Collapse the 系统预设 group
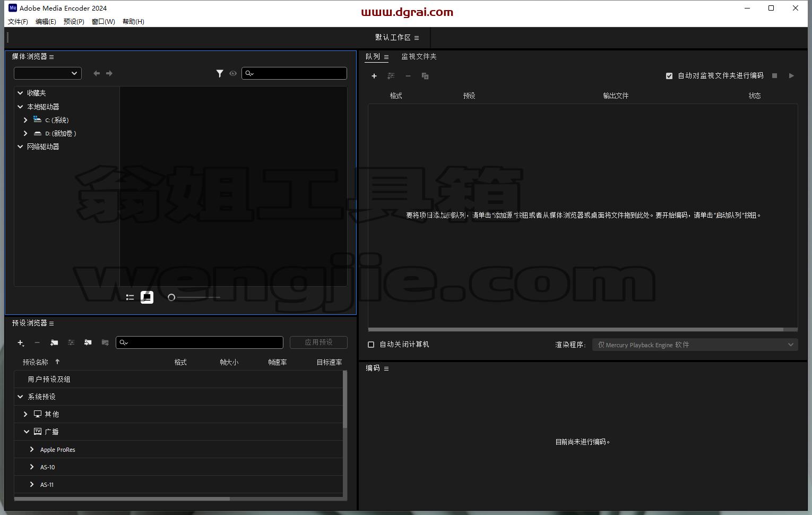The image size is (812, 515). coord(20,397)
